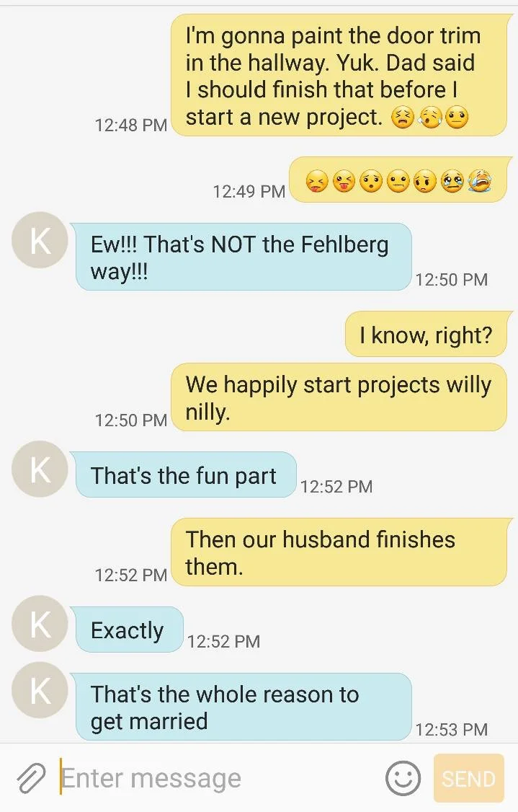Image resolution: width=518 pixels, height=812 pixels.
Task: Tap the SEND button
Action: click(469, 778)
